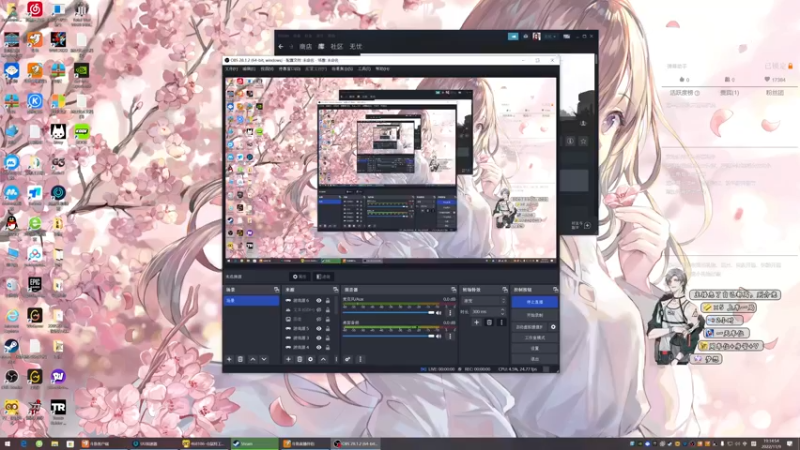Toggle visibility of source 游戏源 6

tap(319, 301)
